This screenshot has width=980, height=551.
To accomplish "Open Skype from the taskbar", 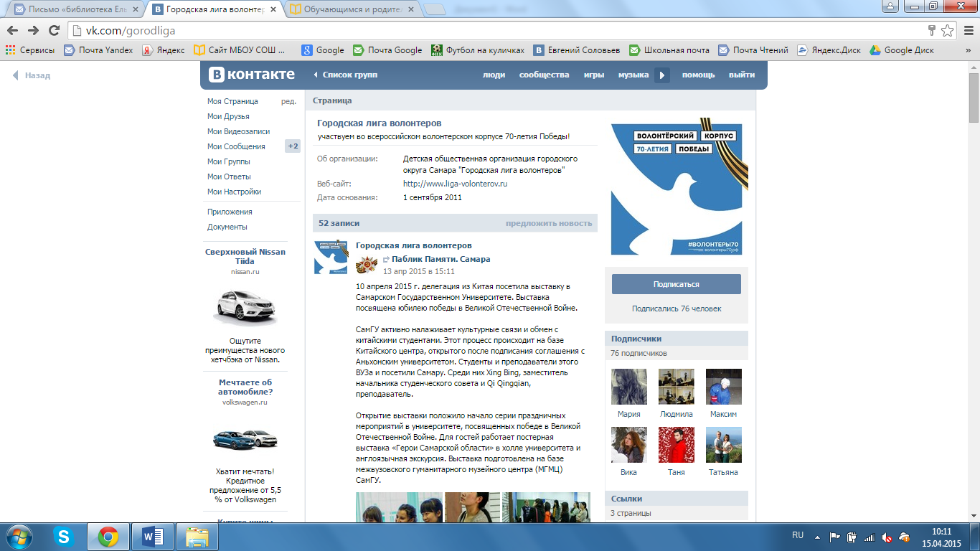I will 64,536.
